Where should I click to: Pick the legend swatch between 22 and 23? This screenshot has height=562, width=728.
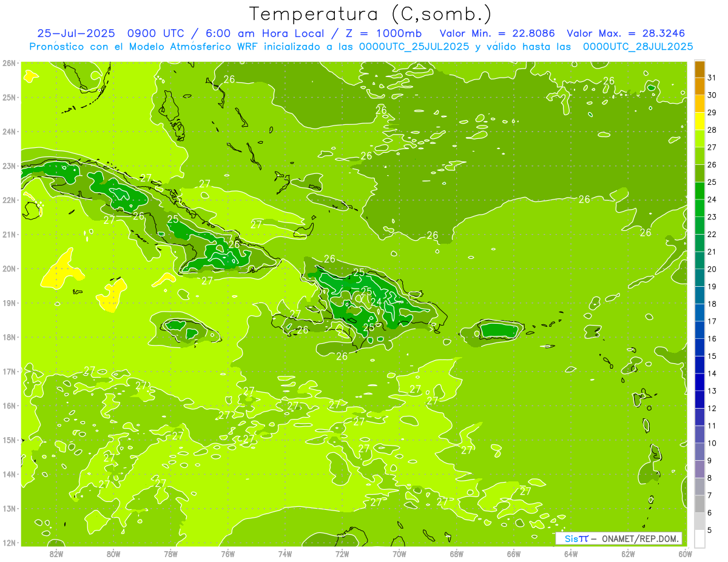[x=699, y=225]
